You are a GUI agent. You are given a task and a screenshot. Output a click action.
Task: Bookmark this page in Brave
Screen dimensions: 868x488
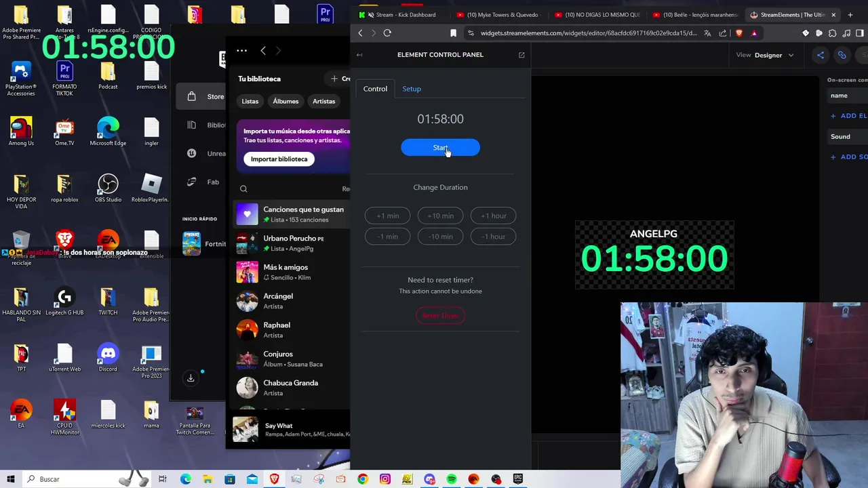coord(453,33)
